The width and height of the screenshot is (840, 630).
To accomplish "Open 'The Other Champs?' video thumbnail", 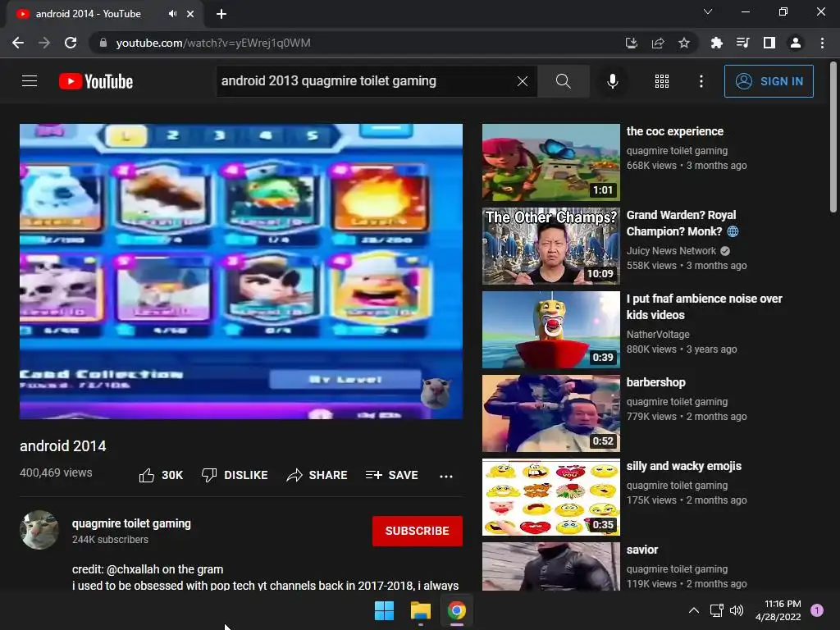I will point(550,246).
